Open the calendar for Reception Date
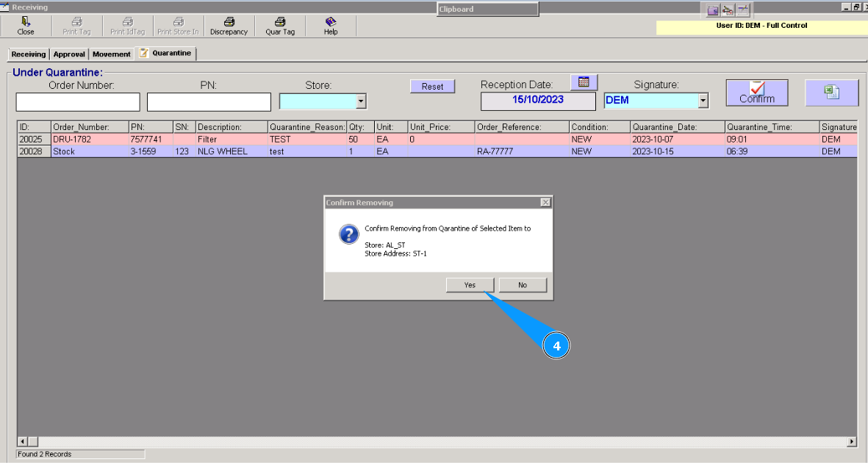Image resolution: width=868 pixels, height=465 pixels. [584, 82]
